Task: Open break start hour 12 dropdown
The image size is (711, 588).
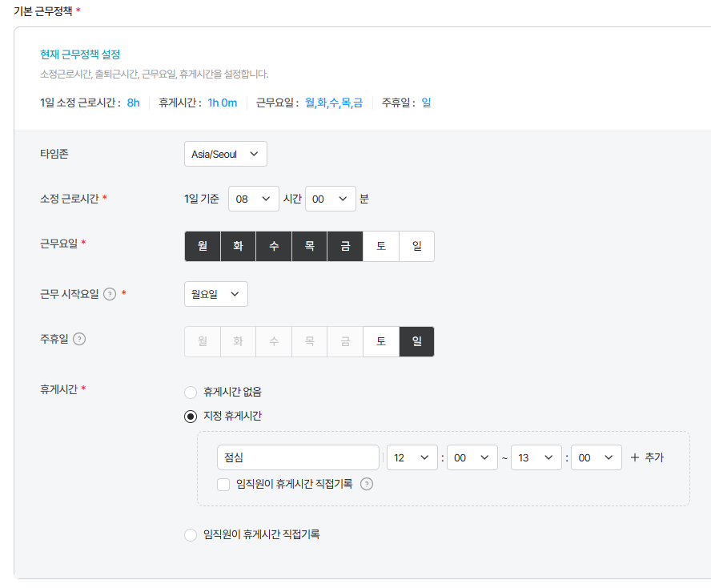Action: tap(412, 457)
